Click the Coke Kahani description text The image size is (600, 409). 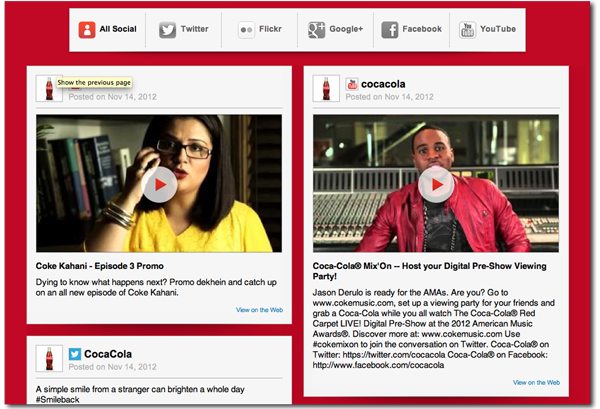tap(156, 287)
